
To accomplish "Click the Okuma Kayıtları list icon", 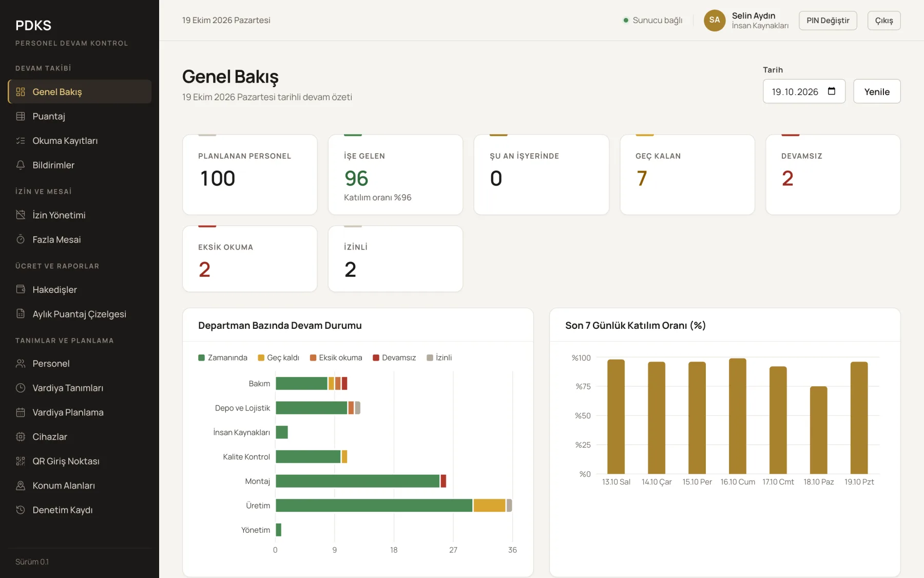I will pos(21,141).
